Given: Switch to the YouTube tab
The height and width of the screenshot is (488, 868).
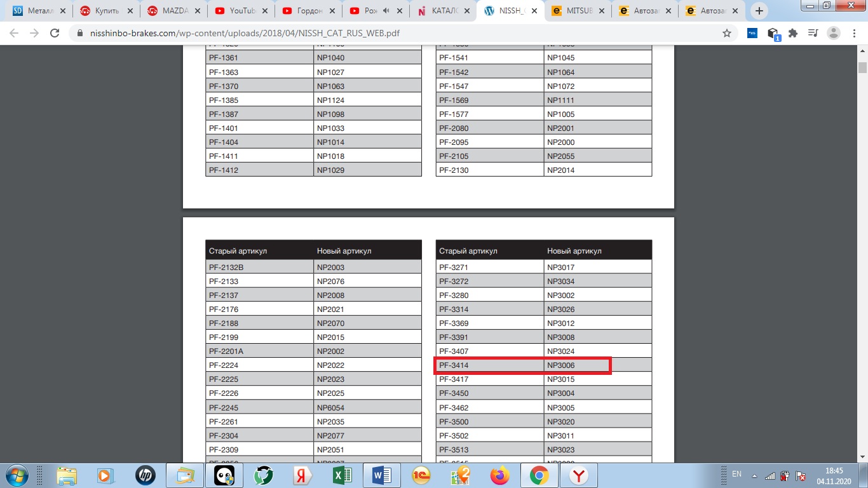Looking at the screenshot, I should pyautogui.click(x=238, y=11).
